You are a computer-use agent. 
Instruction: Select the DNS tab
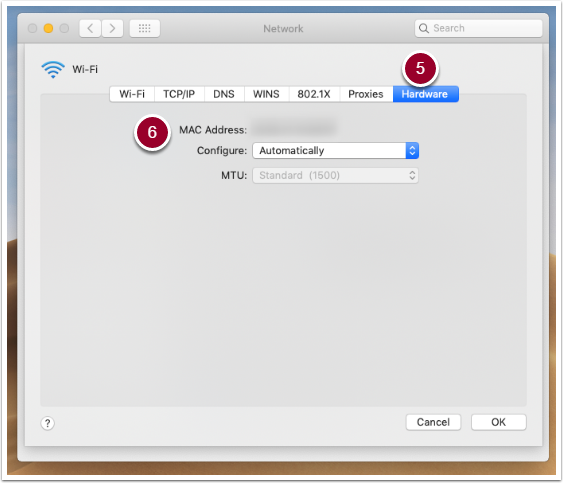[224, 94]
